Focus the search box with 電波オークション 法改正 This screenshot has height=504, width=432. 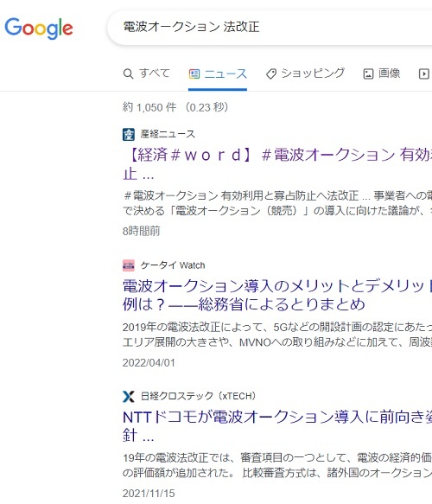270,28
